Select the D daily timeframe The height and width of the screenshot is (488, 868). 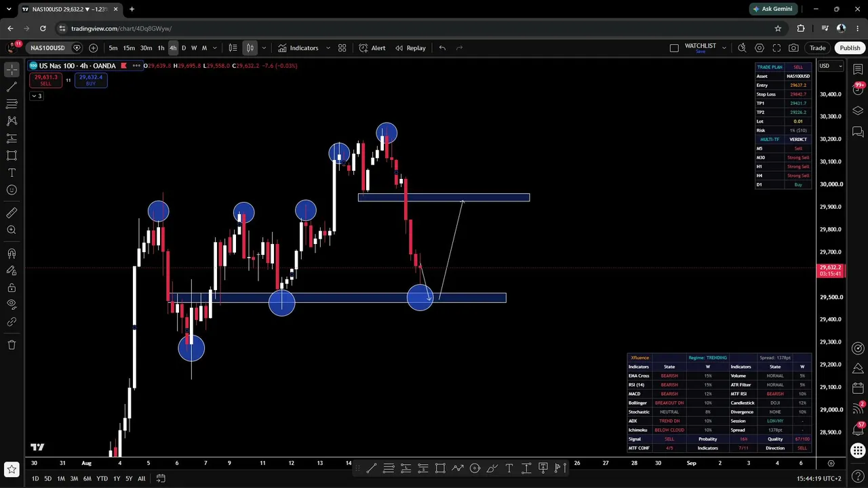tap(184, 48)
